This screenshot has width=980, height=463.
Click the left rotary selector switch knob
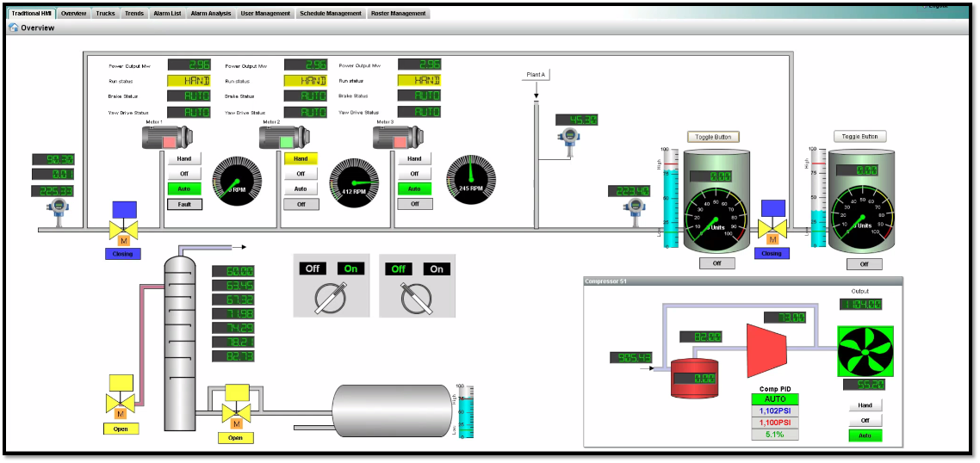tap(332, 298)
